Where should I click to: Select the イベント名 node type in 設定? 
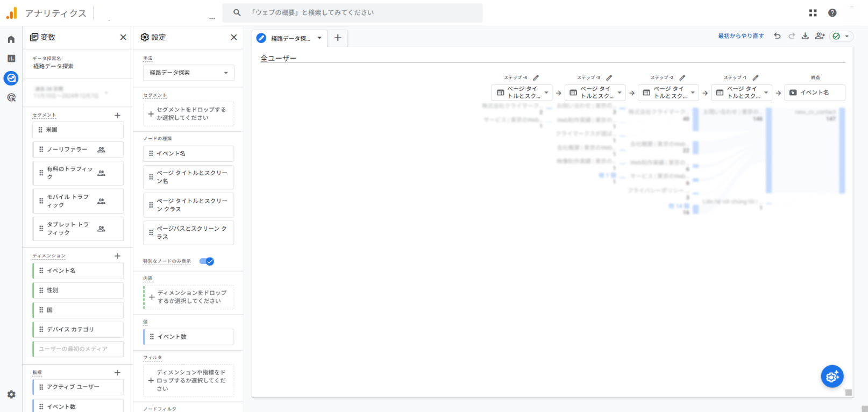click(x=189, y=153)
